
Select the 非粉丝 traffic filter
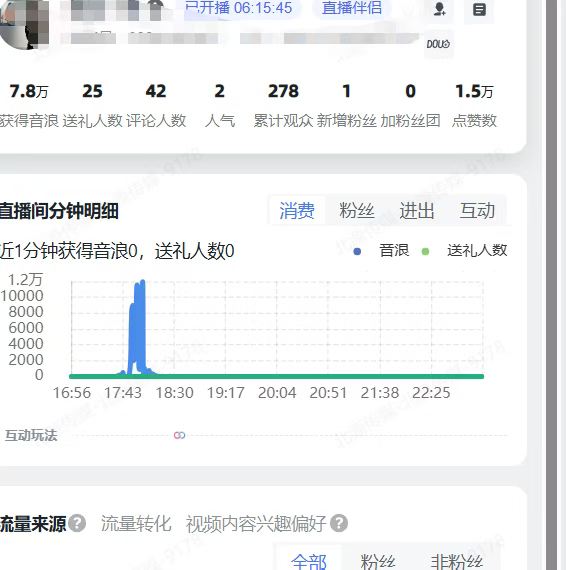[457, 561]
